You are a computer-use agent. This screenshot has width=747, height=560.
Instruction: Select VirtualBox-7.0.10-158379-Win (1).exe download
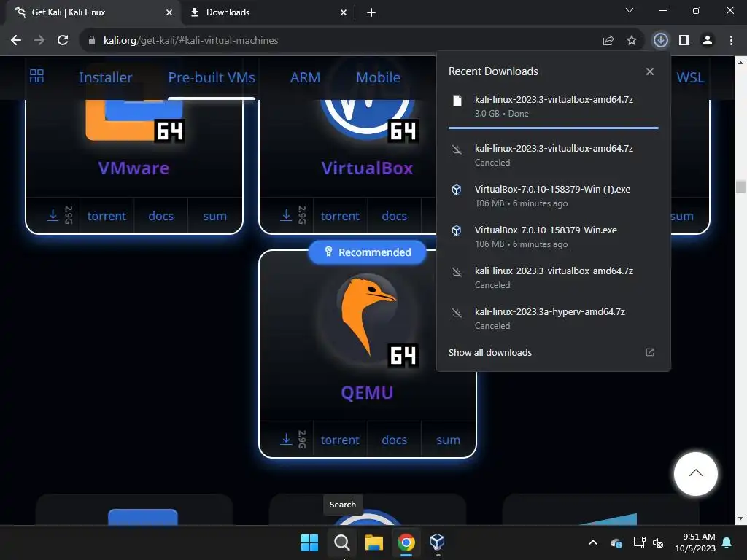554,195
